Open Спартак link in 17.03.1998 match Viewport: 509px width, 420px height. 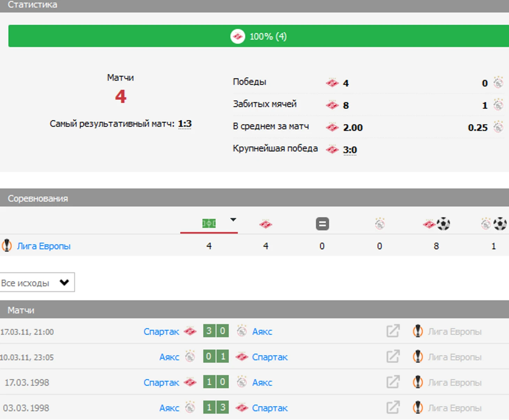point(161,382)
